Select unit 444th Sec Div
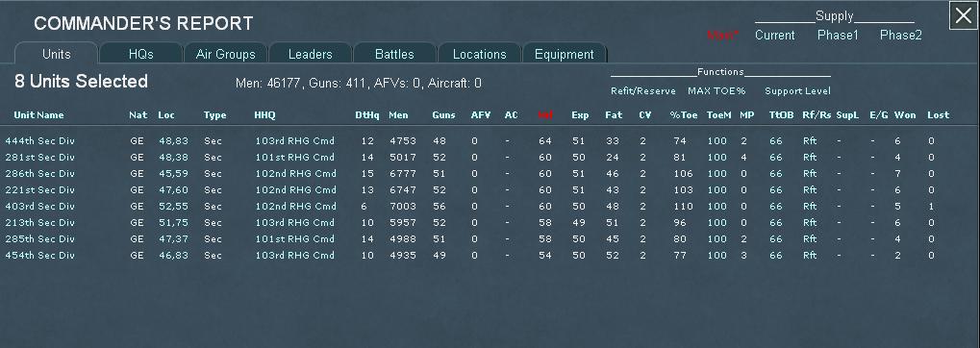Screen dimensions: 980x348 tap(40, 141)
